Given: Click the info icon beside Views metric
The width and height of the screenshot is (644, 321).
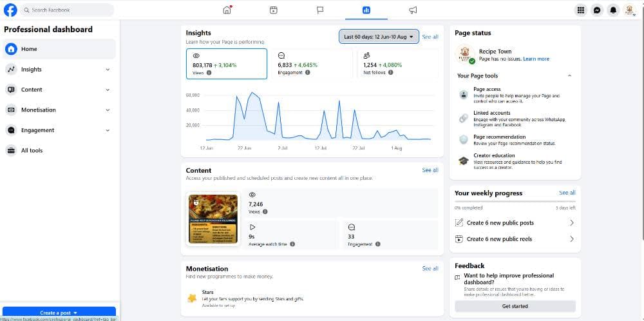Looking at the screenshot, I should 209,73.
